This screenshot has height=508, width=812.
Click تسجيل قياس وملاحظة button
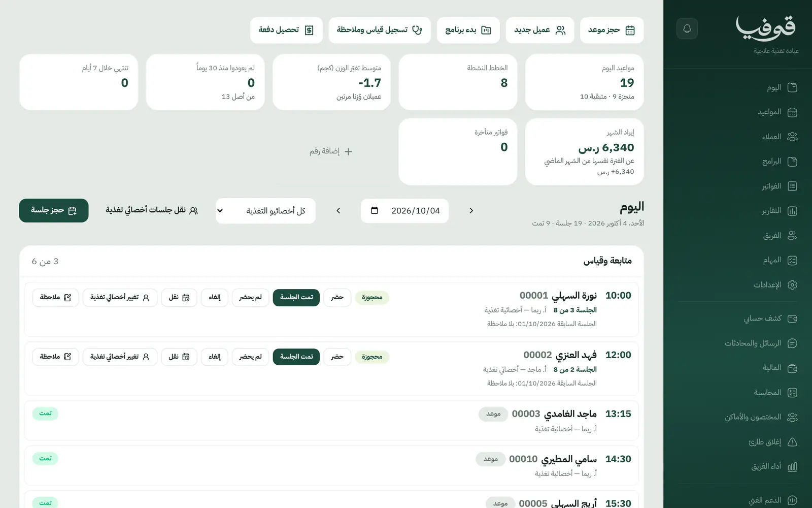380,30
